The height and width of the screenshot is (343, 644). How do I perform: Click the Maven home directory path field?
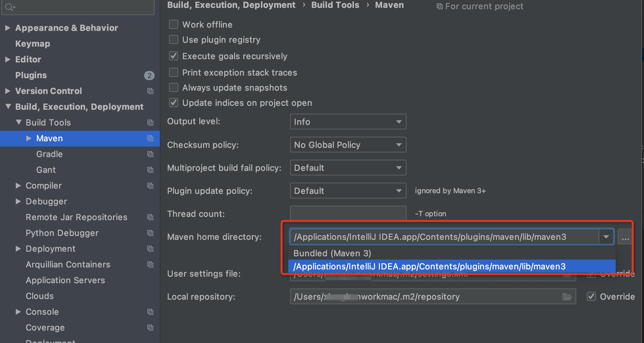click(444, 237)
